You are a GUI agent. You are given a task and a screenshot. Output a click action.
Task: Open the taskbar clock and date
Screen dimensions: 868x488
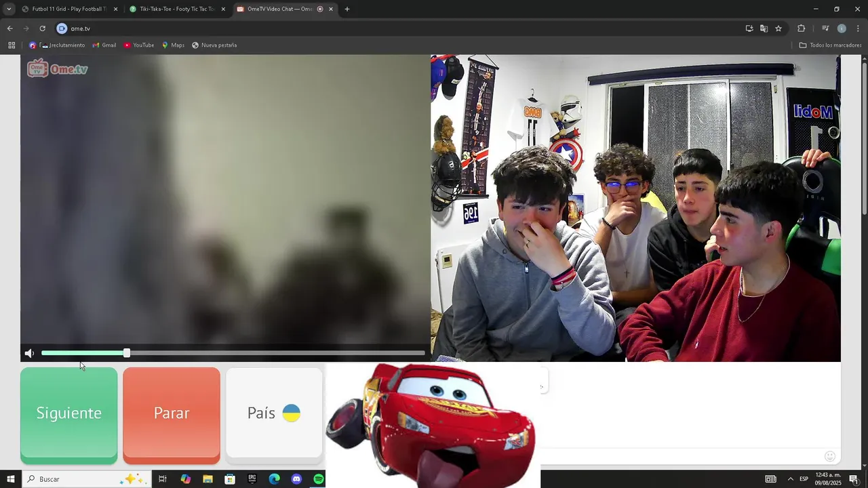click(827, 479)
